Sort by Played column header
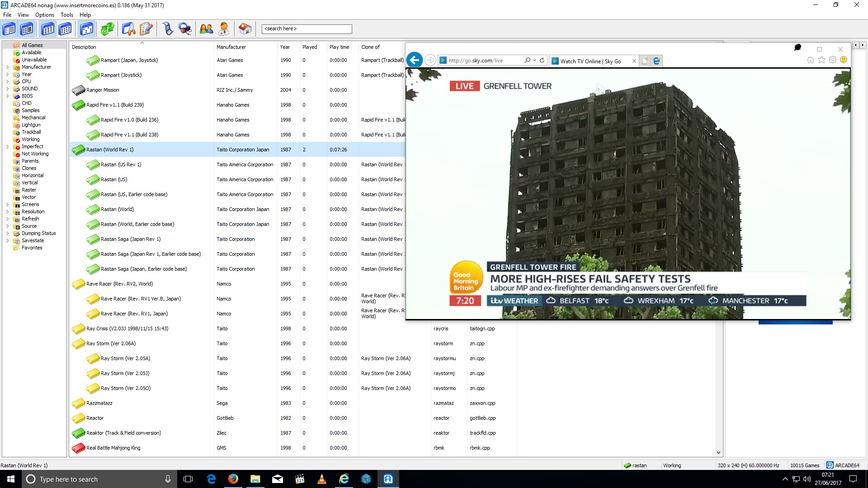 click(313, 47)
